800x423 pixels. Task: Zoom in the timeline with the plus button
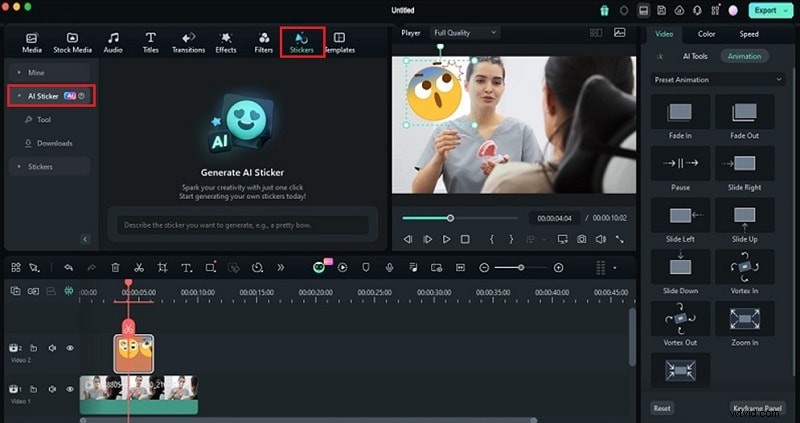[x=559, y=267]
